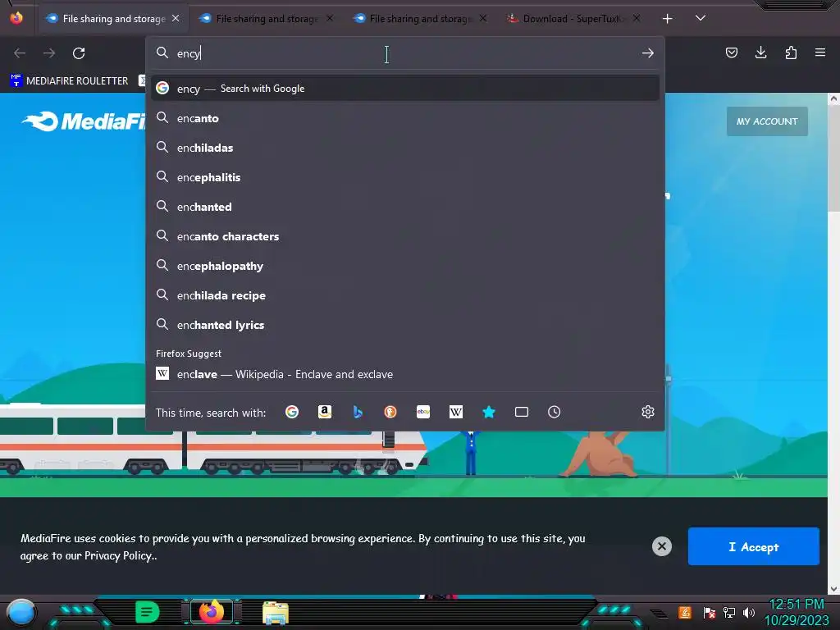Screen dimensions: 840x630
Task: Open a new tab with plus button
Action: pos(668,19)
